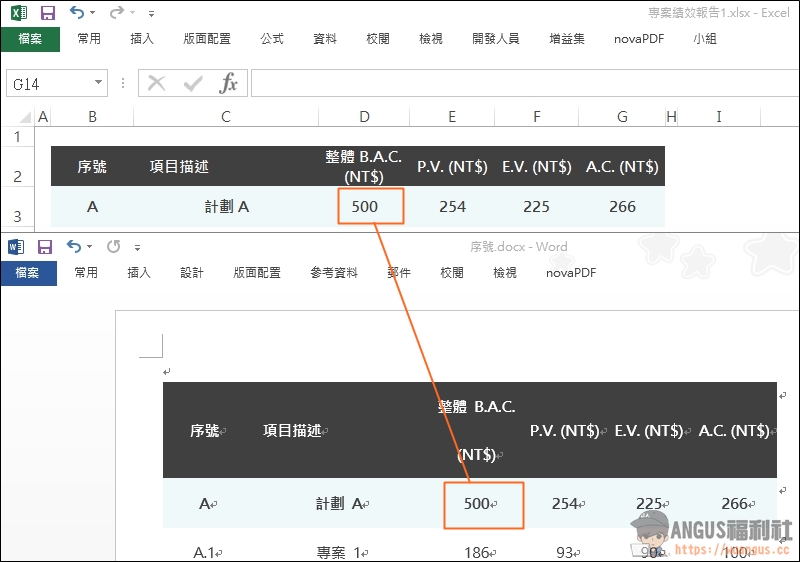Click the formula bar cancel X icon
The image size is (800, 562).
point(156,83)
